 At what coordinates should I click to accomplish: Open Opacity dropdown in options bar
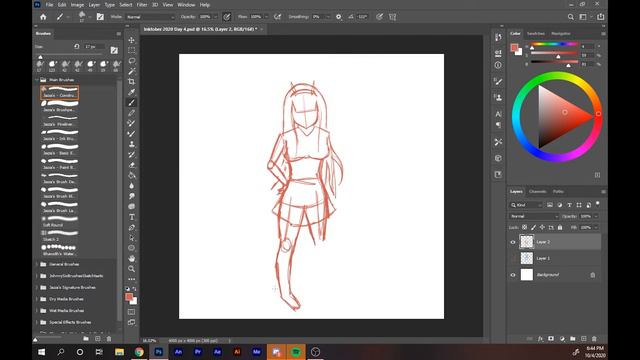216,17
